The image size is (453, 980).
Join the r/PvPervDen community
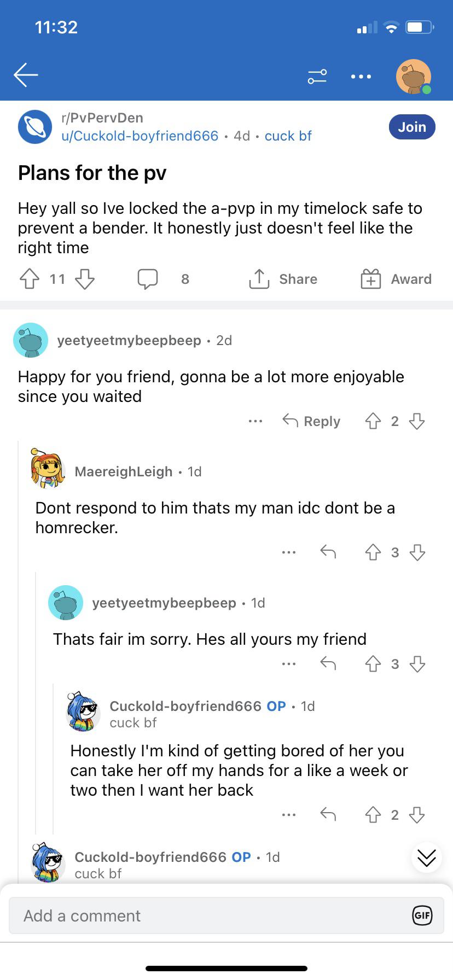412,127
